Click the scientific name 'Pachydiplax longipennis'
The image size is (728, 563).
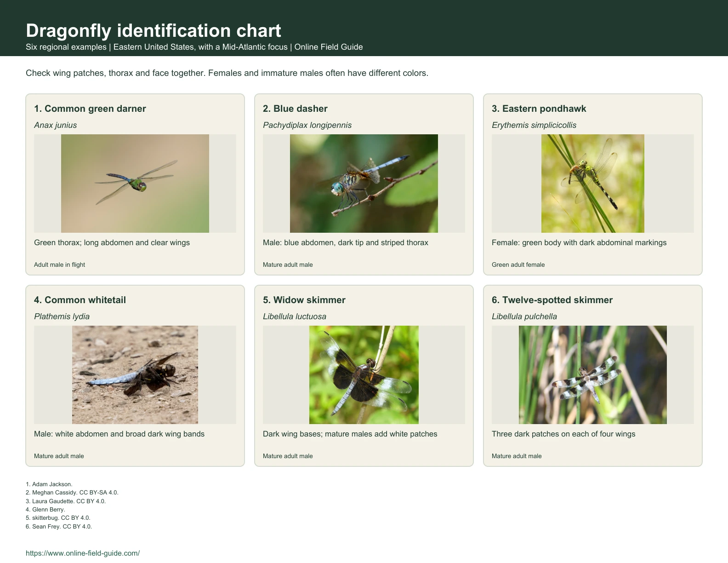[307, 125]
